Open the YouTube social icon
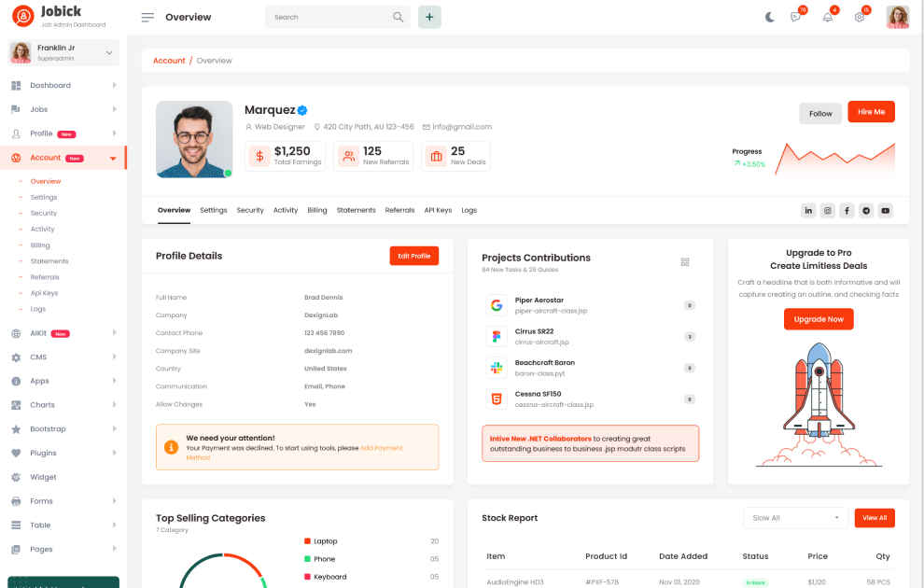Image resolution: width=924 pixels, height=588 pixels. pos(886,211)
